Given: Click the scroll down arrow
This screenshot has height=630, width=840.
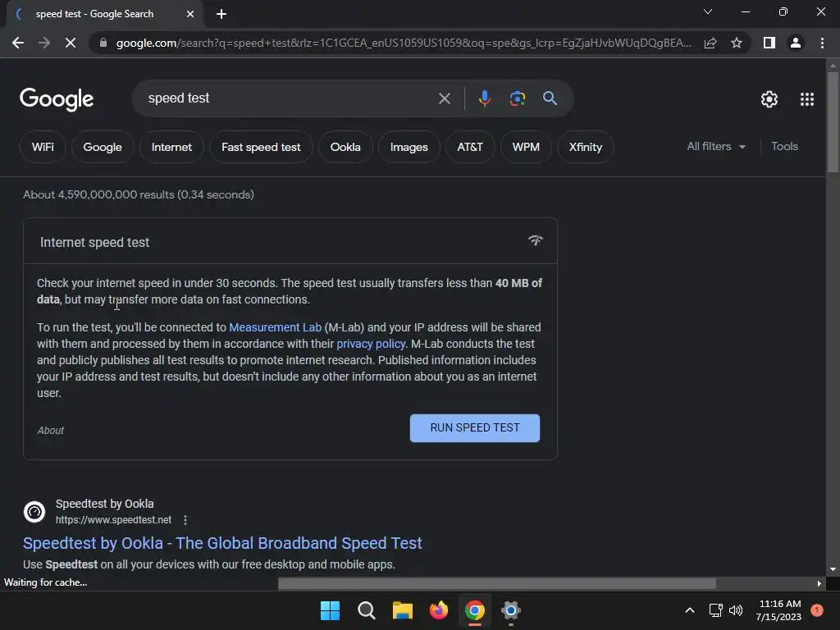Looking at the screenshot, I should (x=833, y=569).
